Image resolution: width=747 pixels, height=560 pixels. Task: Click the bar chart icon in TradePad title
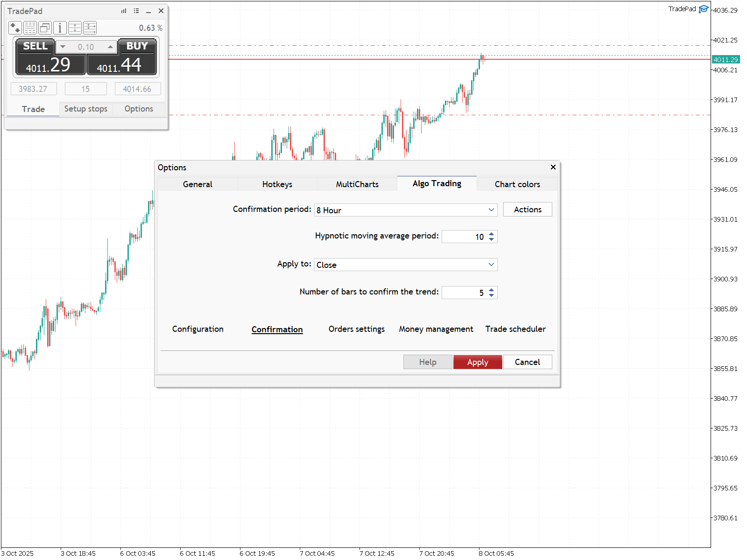(124, 11)
